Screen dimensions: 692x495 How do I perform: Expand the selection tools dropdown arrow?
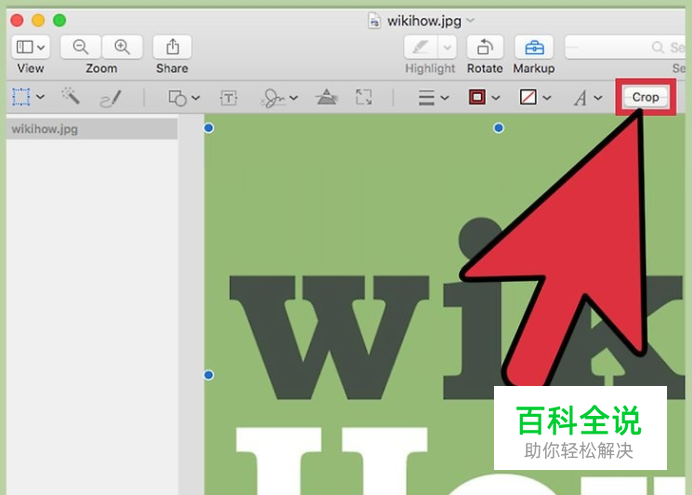pyautogui.click(x=40, y=97)
